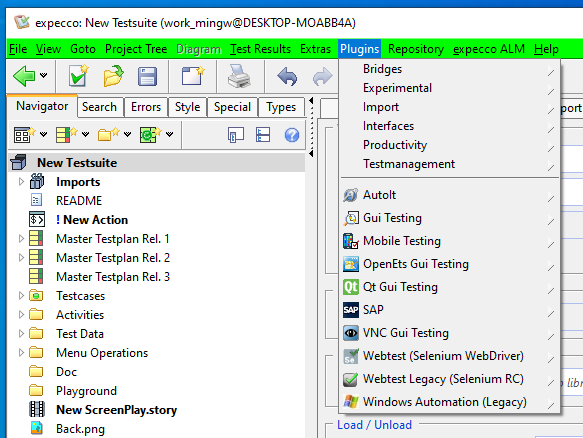Open dropdown next to green testcase icon
This screenshot has height=438, width=583.
click(170, 134)
